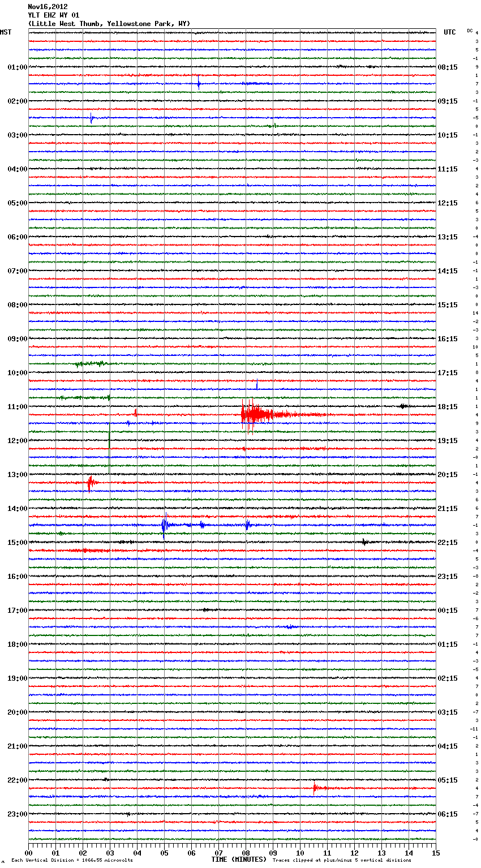
Task: Click the blue spike after 01:00 MST
Action: click(x=199, y=83)
